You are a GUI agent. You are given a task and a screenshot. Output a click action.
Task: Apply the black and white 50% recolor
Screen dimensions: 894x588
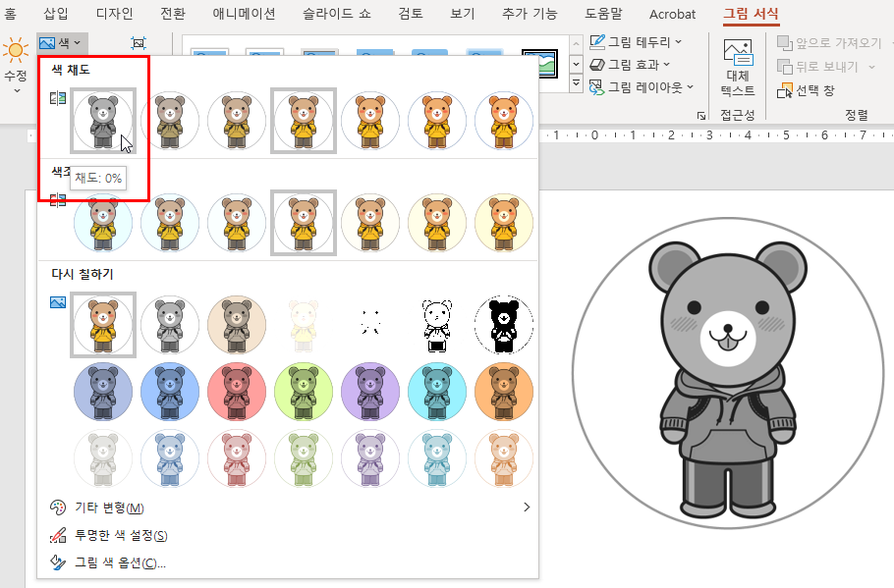[437, 325]
